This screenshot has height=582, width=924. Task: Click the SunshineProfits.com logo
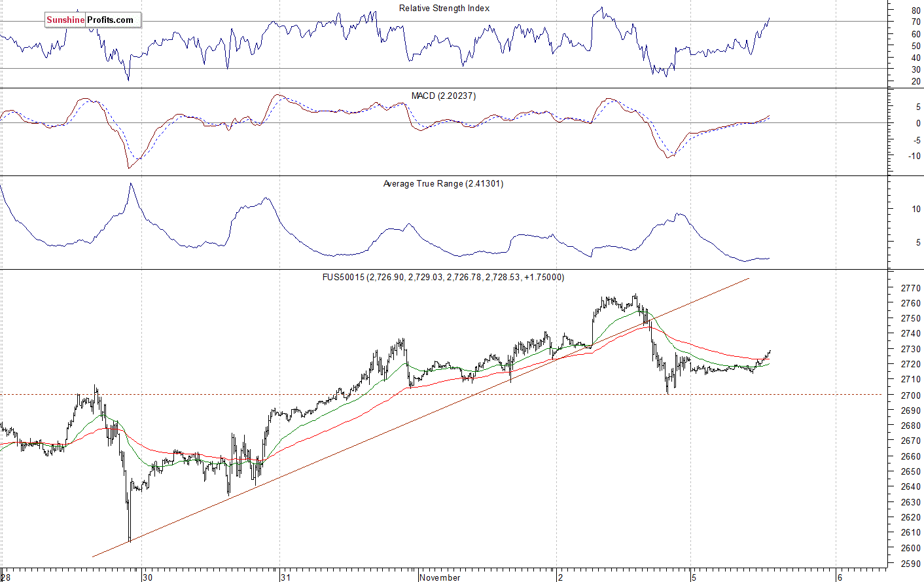[93, 20]
